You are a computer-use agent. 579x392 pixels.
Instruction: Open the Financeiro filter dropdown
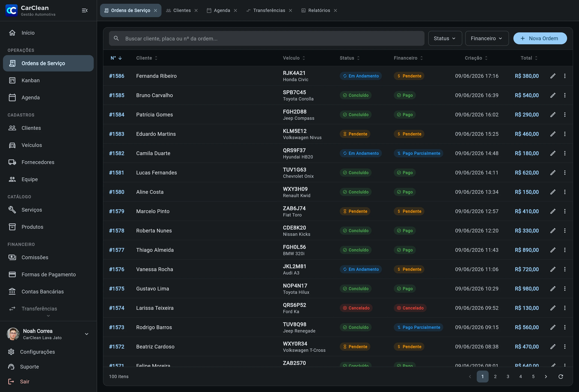487,38
